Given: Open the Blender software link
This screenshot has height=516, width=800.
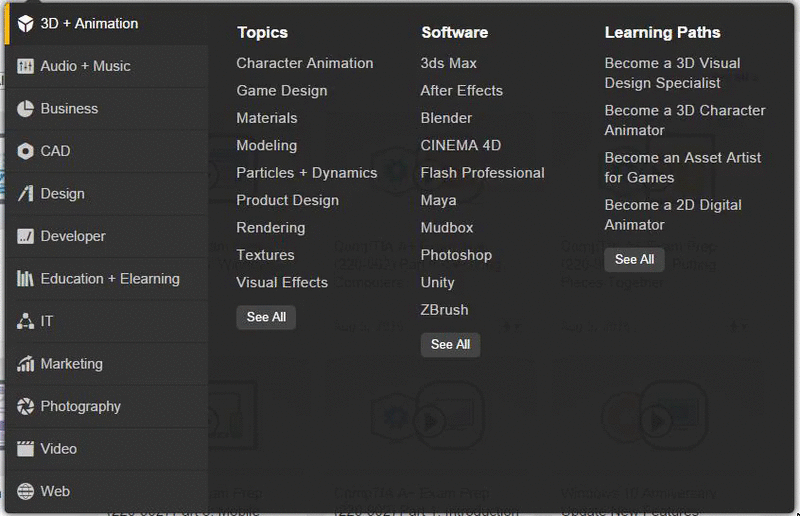Looking at the screenshot, I should (x=446, y=118).
